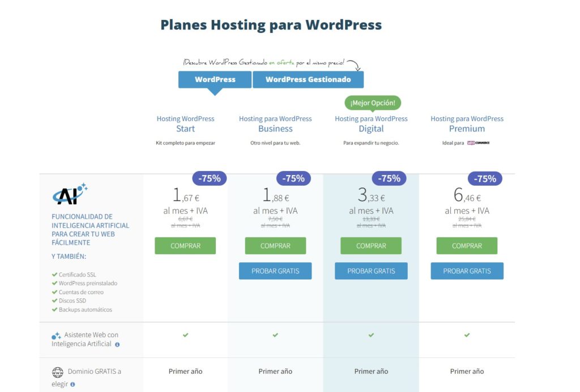
Task: Click the sparkle icon beside Asistente Web
Action: 56,336
